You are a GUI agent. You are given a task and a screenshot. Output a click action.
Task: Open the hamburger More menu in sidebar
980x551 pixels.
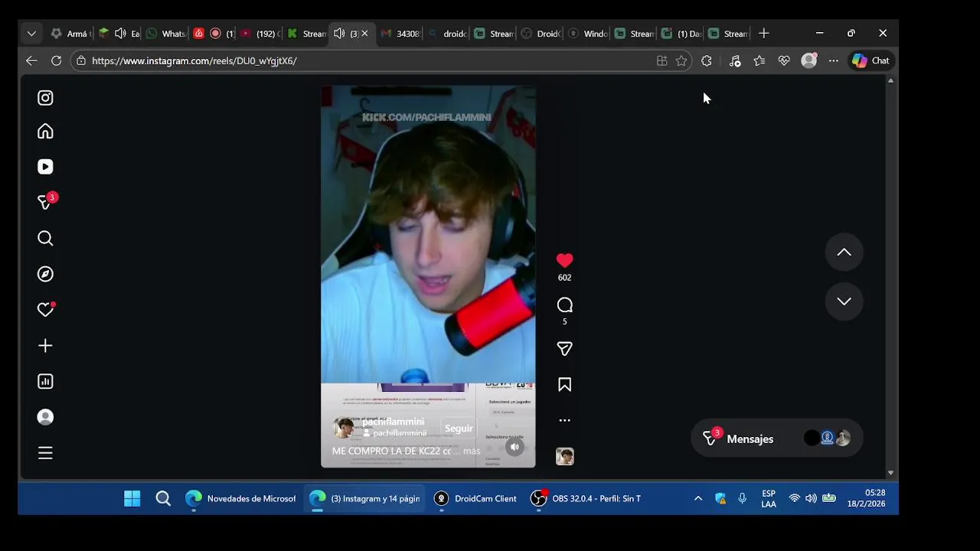point(45,453)
